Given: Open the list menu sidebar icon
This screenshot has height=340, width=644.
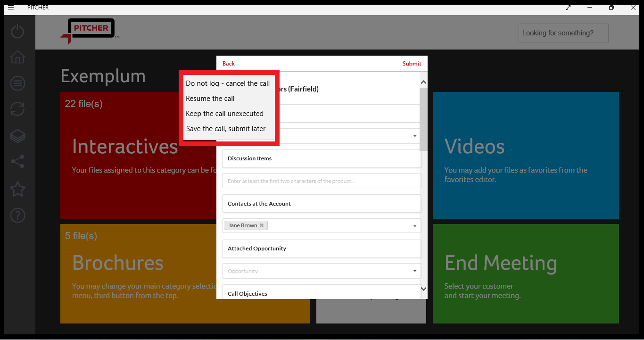Looking at the screenshot, I should 17,83.
